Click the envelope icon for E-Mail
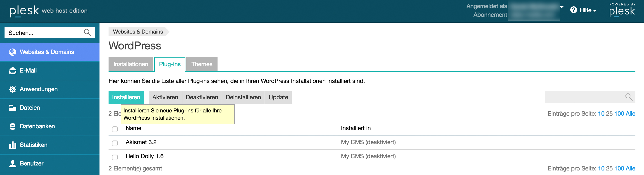Image resolution: width=644 pixels, height=175 pixels. click(x=12, y=71)
